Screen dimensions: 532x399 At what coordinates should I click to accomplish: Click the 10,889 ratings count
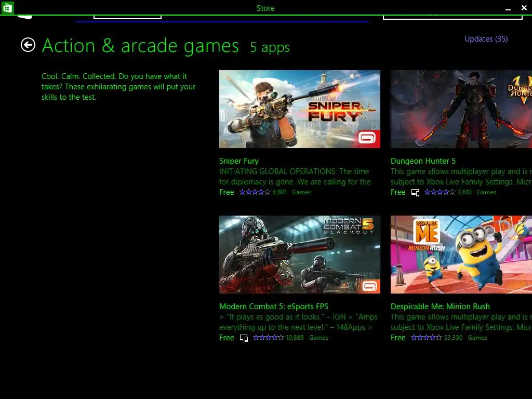295,338
